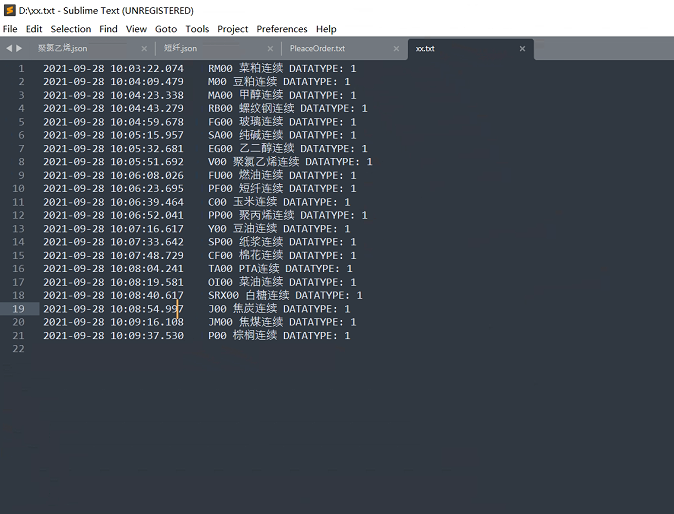Open the Edit menu
Screen dimensions: 674x514
[x=34, y=29]
